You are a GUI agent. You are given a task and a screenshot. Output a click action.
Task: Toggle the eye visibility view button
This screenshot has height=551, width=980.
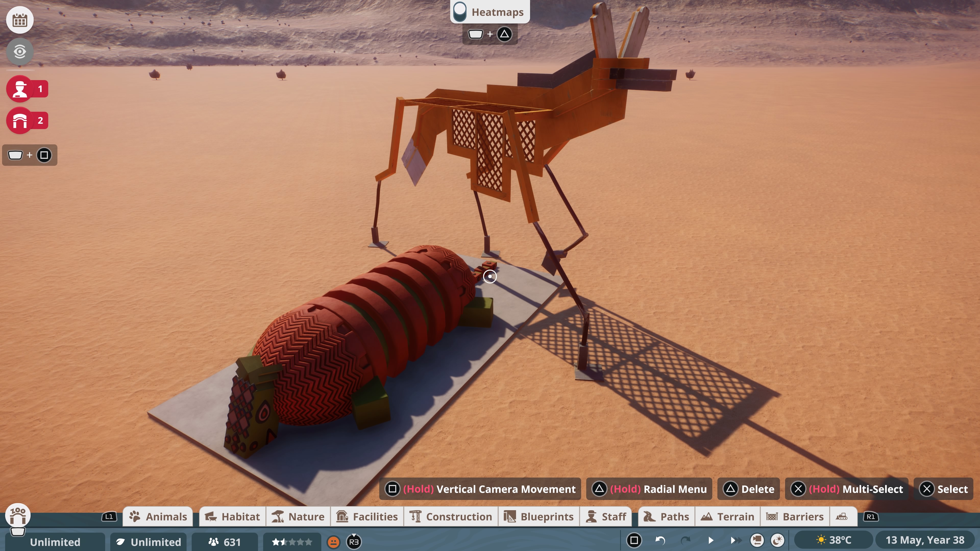click(x=20, y=51)
